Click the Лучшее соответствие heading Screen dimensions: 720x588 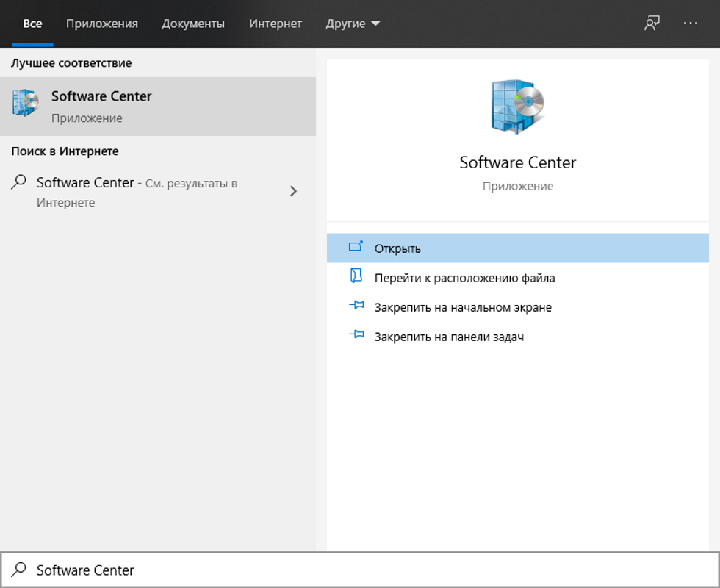click(71, 63)
